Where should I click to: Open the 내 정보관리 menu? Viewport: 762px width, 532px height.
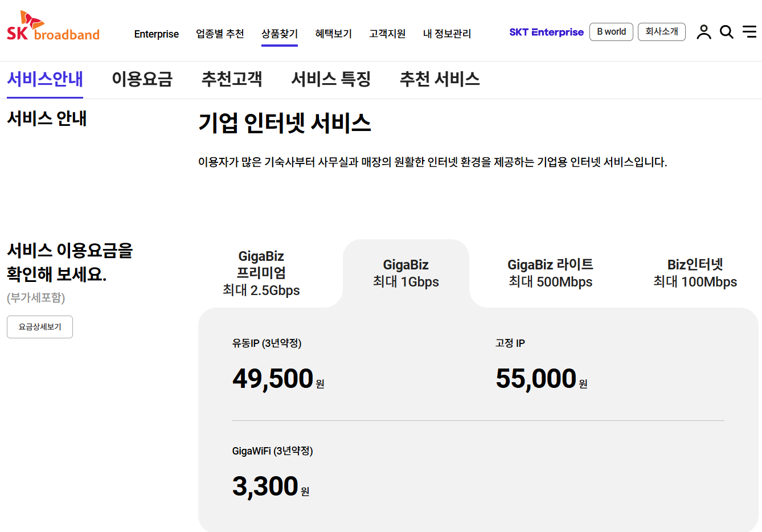[447, 34]
